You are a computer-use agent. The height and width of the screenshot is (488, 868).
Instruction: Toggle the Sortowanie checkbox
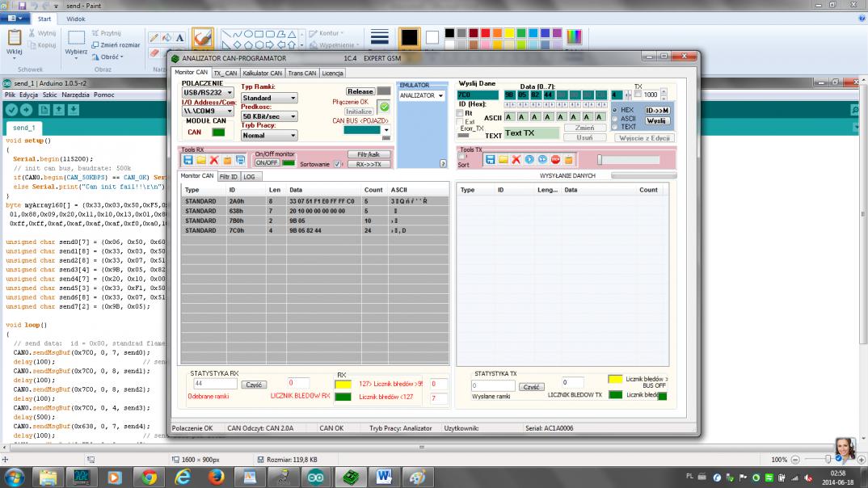(338, 164)
